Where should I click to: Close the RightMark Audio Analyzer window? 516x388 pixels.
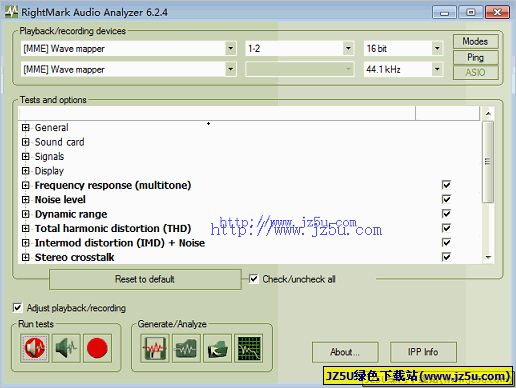coord(497,13)
